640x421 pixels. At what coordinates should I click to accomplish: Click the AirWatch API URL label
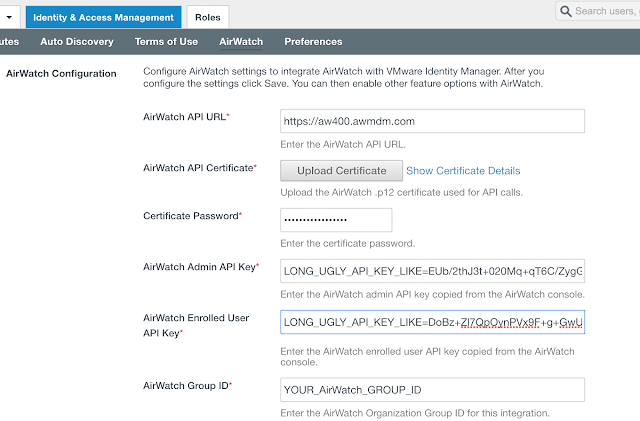coord(186,117)
